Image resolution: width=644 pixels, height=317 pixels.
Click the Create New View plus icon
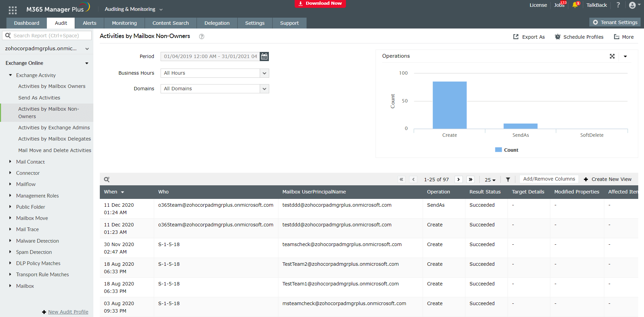pos(586,179)
